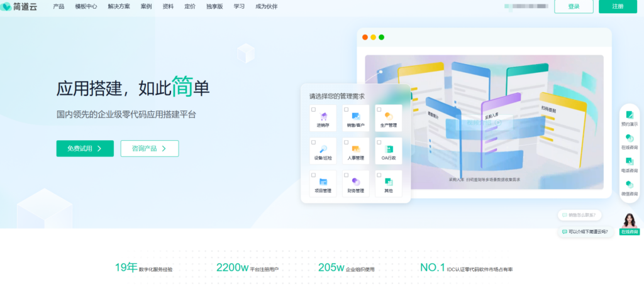Tick the OA行政 checkbox

point(379,142)
